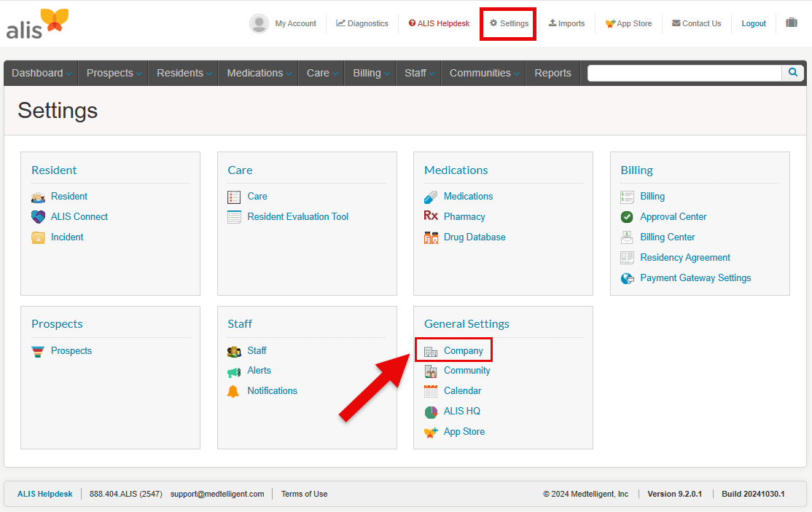Open Contact Us in top bar
This screenshot has width=812, height=512.
(x=697, y=23)
